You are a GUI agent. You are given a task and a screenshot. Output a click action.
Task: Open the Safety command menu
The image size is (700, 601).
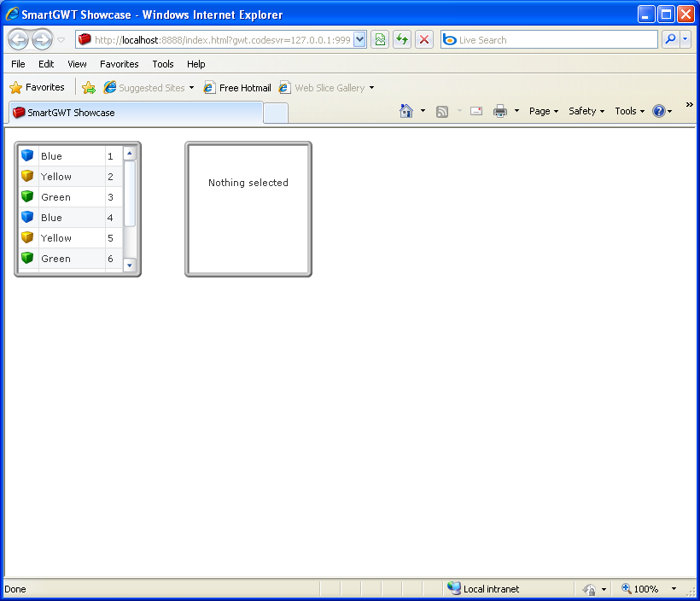point(586,111)
